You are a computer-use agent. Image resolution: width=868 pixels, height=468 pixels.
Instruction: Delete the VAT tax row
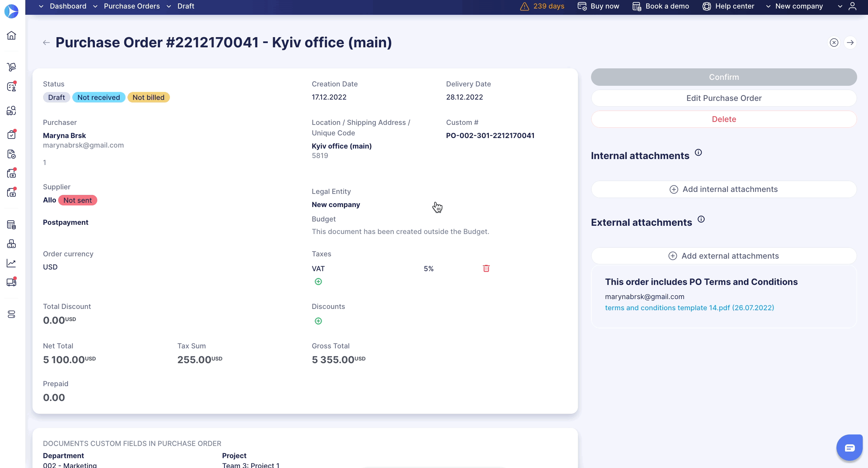[x=486, y=269]
